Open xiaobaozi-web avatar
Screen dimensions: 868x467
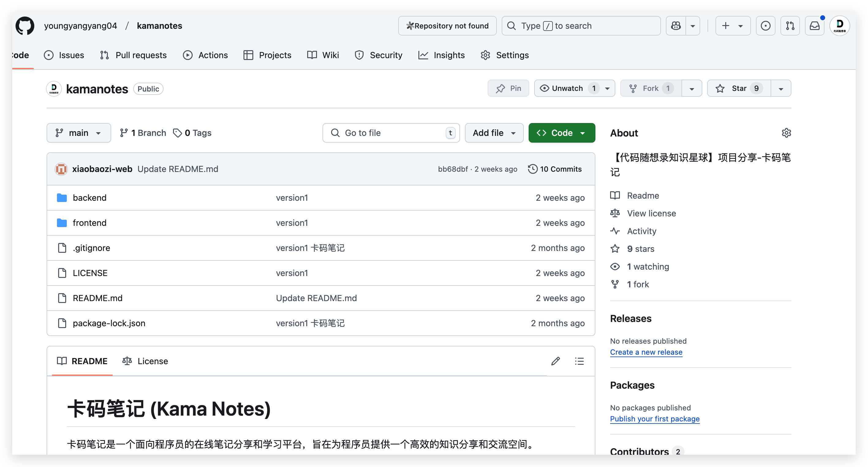(61, 169)
